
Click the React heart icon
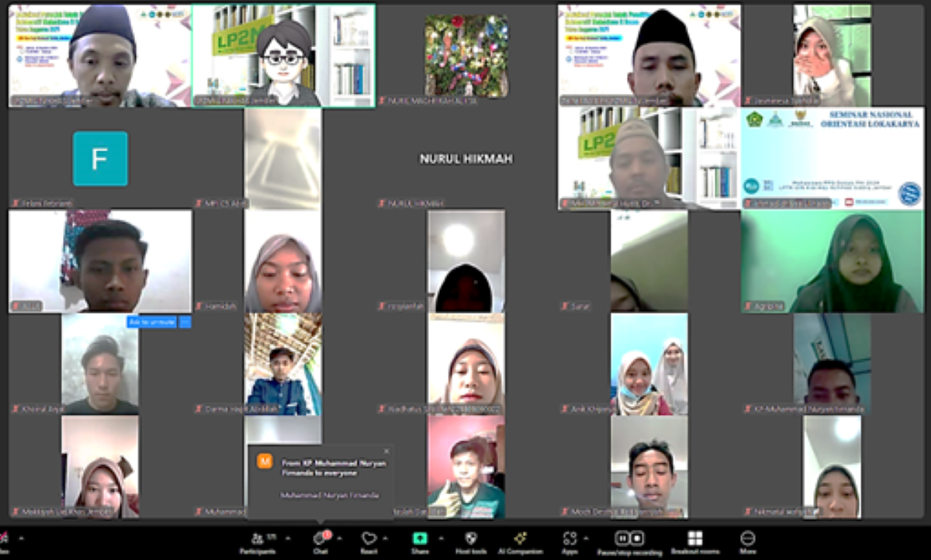click(x=369, y=538)
